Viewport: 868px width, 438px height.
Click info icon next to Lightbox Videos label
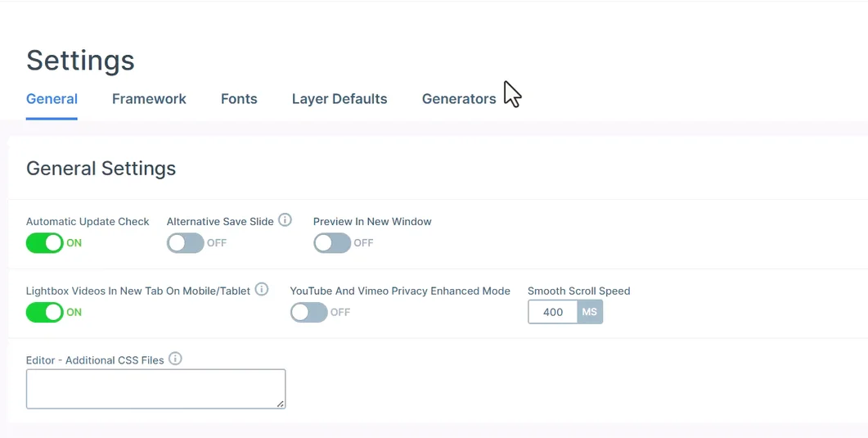262,290
